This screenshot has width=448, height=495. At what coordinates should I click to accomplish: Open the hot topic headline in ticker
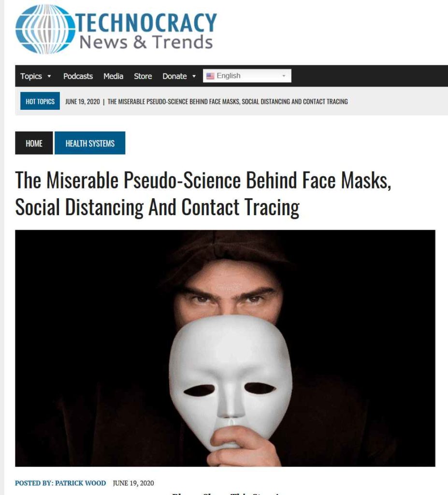(228, 102)
